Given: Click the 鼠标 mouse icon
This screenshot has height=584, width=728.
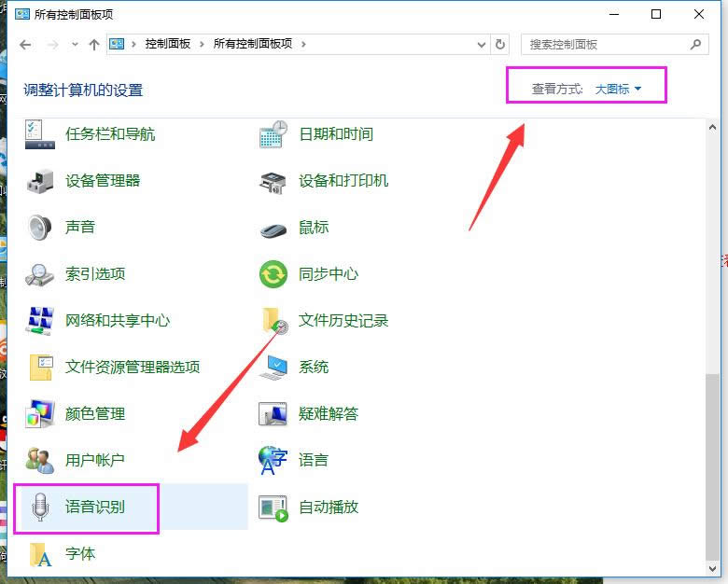Looking at the screenshot, I should tap(273, 229).
